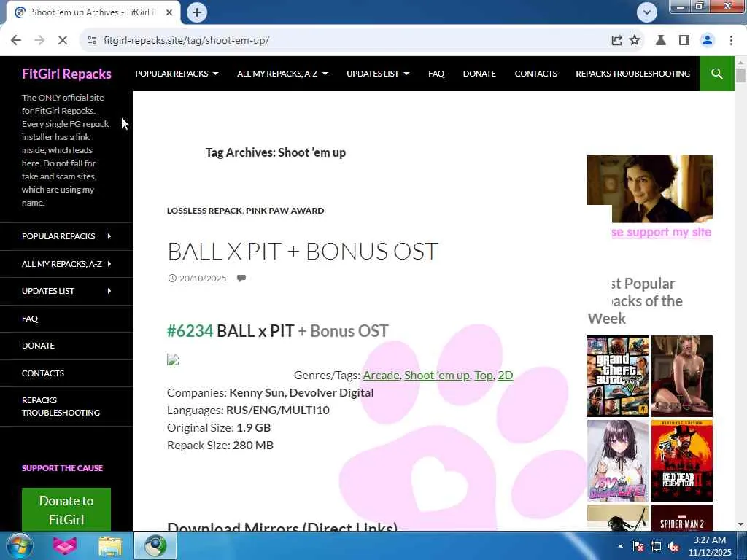747x560 pixels.
Task: Click the taskbar clock showing 3:27 AM
Action: (x=709, y=546)
